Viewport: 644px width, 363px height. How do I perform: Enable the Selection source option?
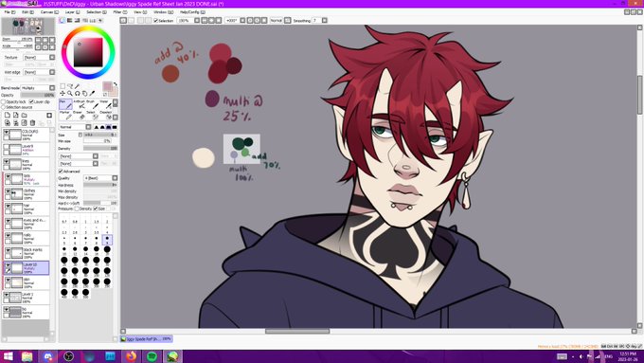pos(3,107)
